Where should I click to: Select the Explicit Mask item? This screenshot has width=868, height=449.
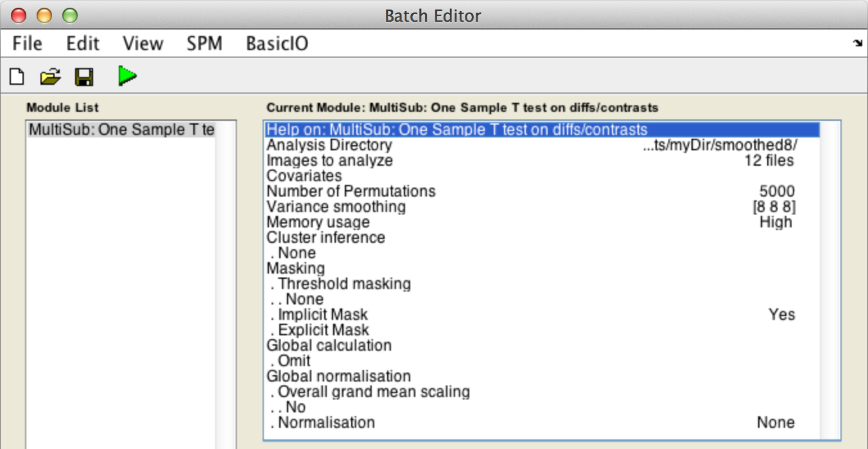tap(542, 330)
